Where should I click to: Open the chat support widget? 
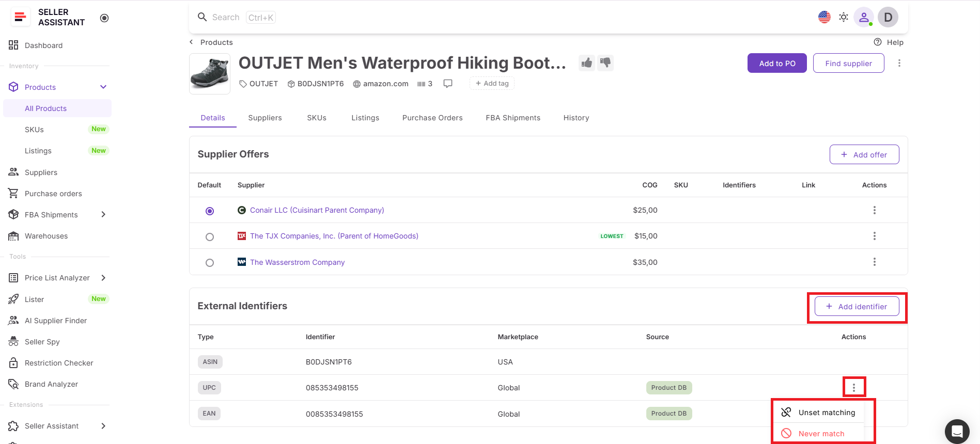coord(957,432)
